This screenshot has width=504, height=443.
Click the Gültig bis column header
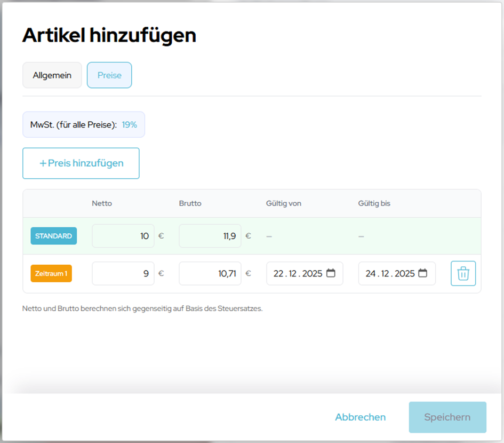[x=374, y=203]
